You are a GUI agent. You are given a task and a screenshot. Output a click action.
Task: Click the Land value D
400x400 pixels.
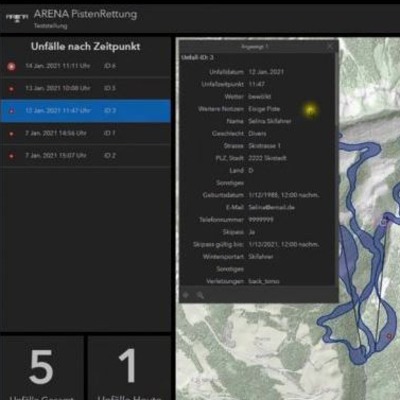pos(251,170)
